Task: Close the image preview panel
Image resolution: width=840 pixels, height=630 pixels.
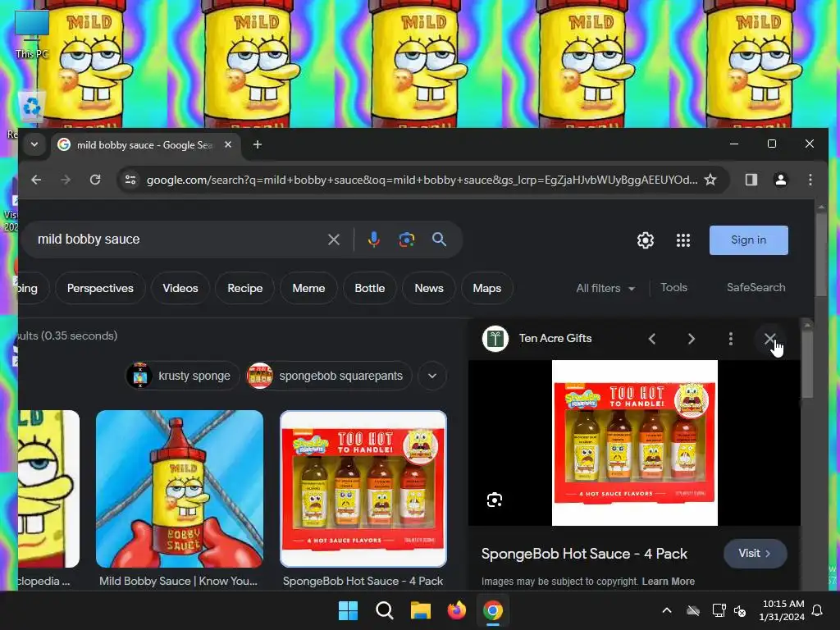Action: tap(769, 339)
